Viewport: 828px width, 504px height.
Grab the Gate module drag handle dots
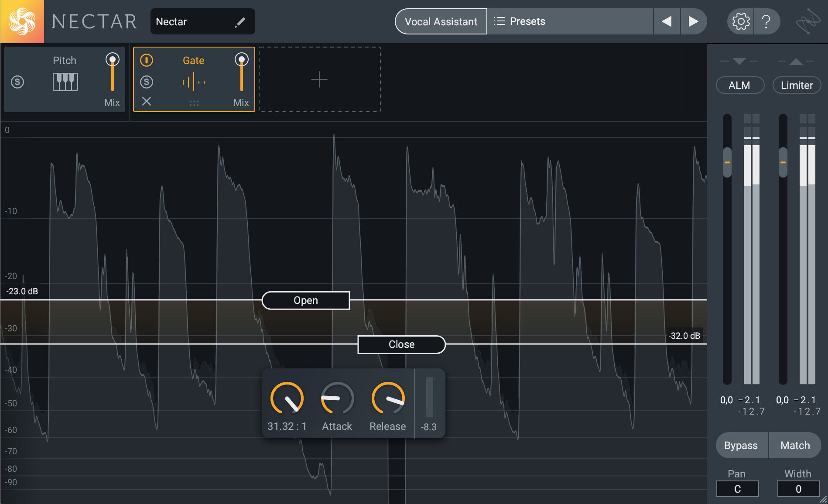click(194, 102)
